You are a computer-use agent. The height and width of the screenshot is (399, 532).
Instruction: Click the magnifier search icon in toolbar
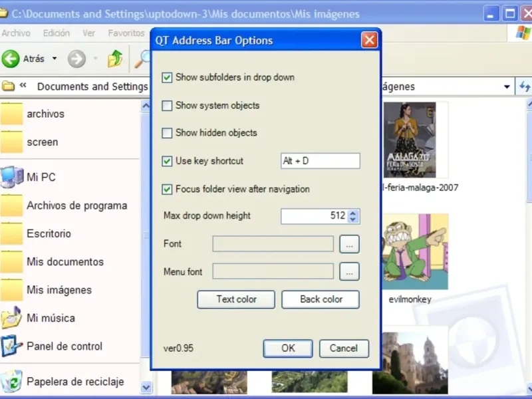click(143, 59)
